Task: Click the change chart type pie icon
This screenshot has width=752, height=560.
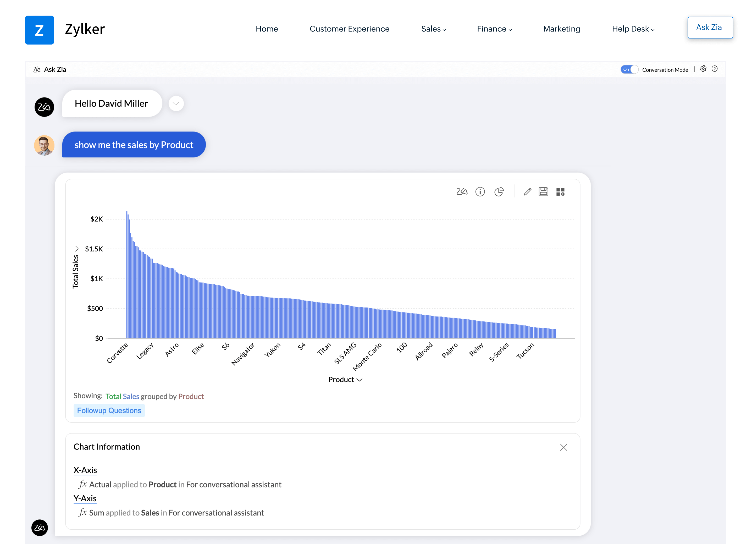Action: 499,192
